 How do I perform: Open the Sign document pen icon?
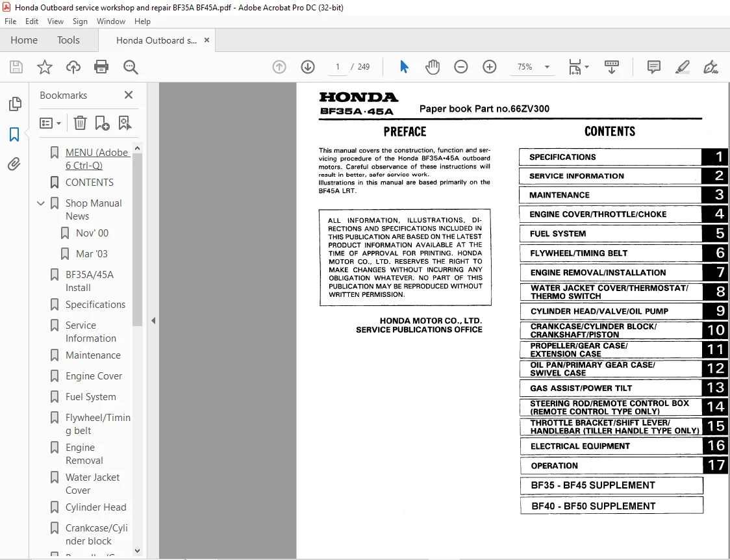click(711, 67)
